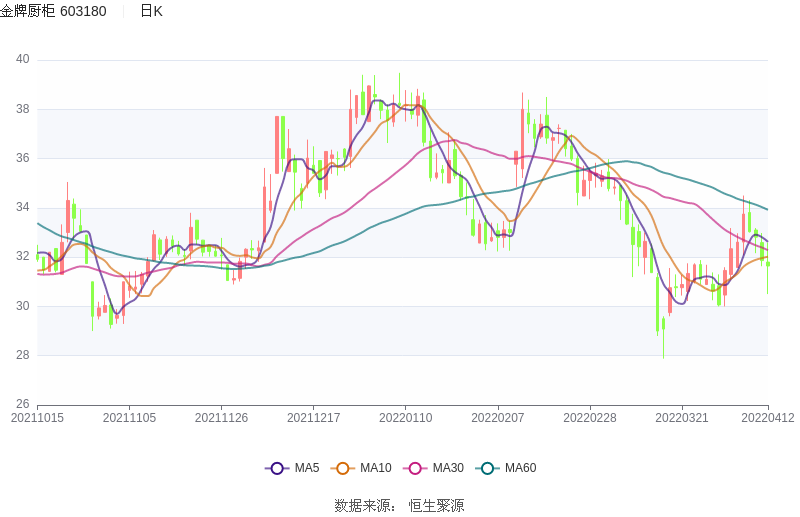800x517 pixels.
Task: Click the 34 price level on y-axis
Action: pyautogui.click(x=22, y=208)
